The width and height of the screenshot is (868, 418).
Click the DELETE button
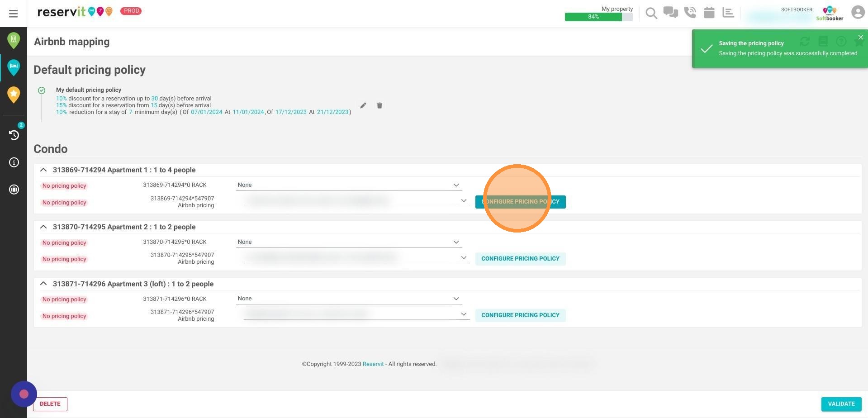(50, 404)
